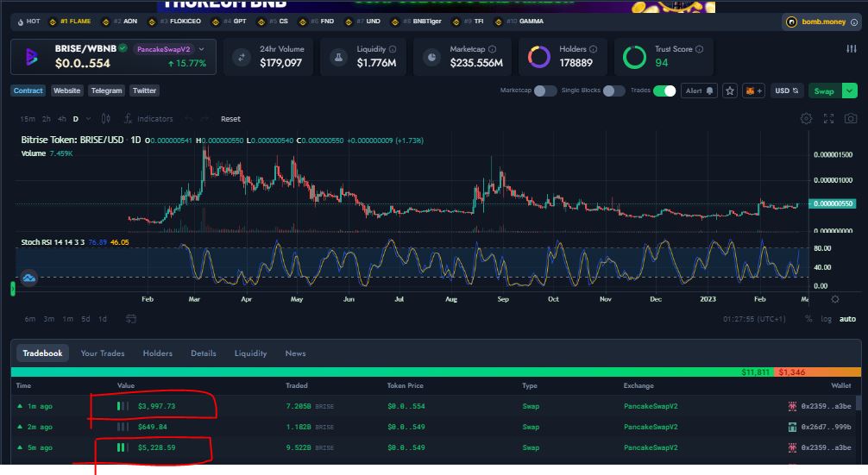Take a chart snapshot with camera icon
Viewport: 868px width, 475px height.
(x=851, y=118)
